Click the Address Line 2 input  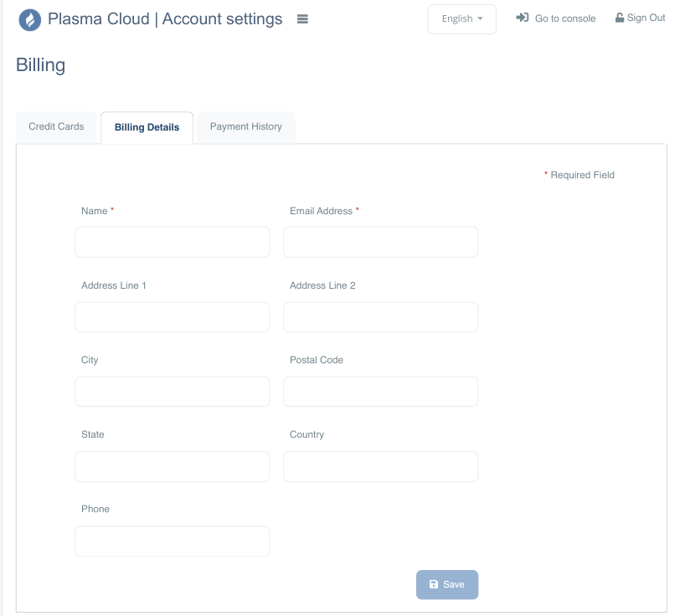pos(381,317)
